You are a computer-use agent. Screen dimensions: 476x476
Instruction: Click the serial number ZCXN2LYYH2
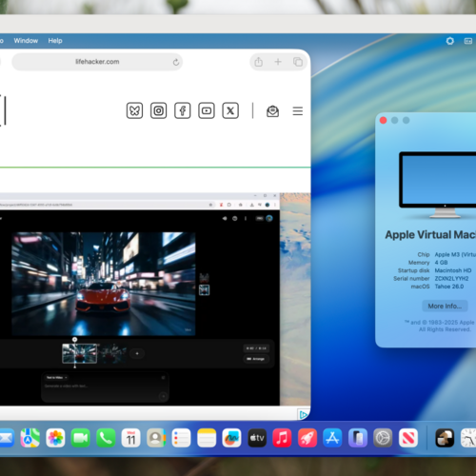451,278
